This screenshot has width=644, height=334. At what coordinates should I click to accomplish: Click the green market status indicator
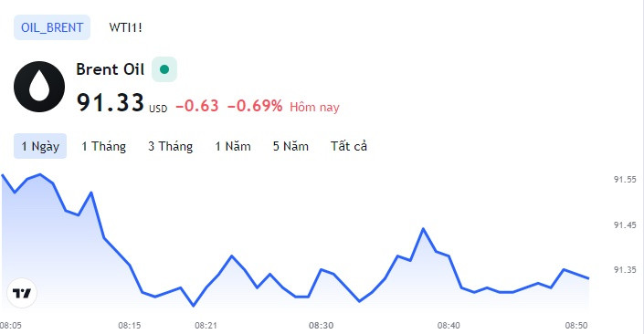point(164,69)
